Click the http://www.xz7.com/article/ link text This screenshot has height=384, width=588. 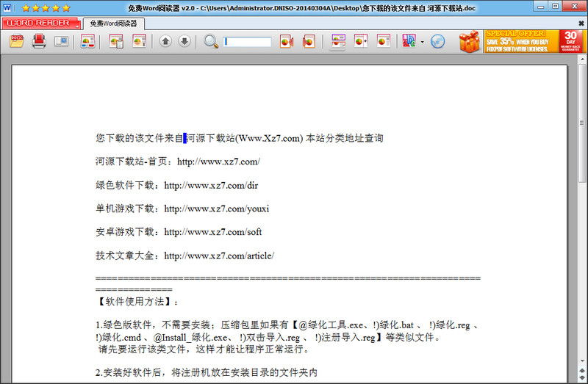(x=219, y=256)
